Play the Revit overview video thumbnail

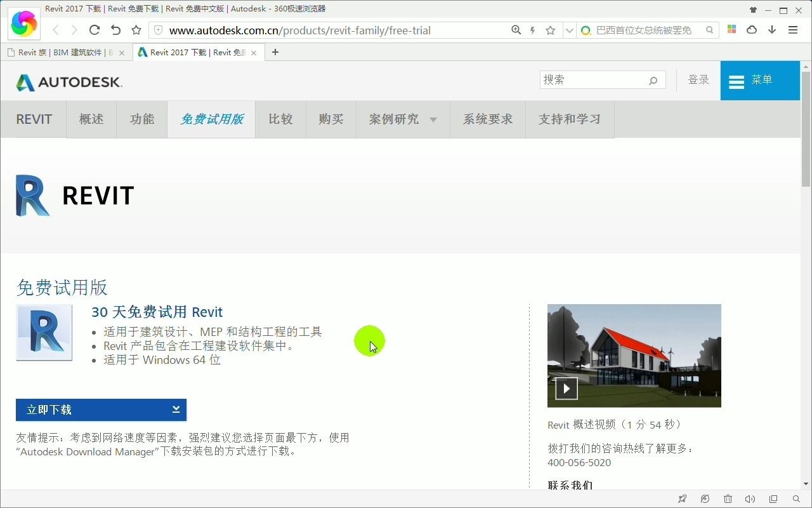[565, 389]
